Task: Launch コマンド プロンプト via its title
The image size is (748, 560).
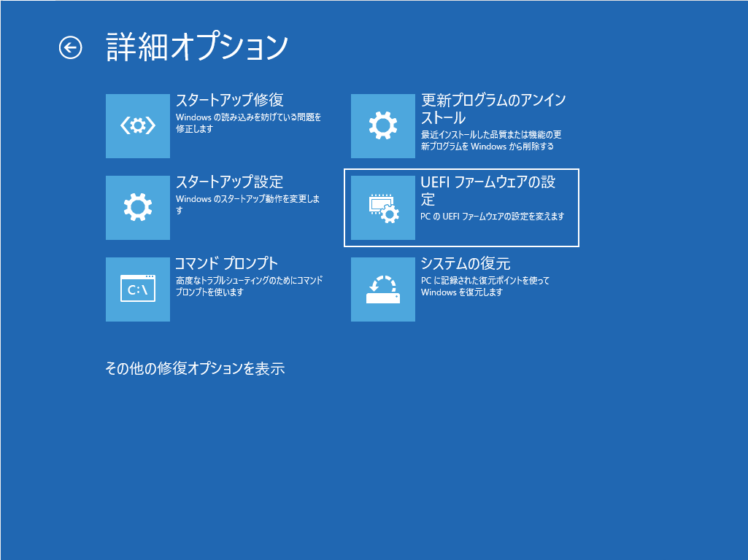Action: 226,264
